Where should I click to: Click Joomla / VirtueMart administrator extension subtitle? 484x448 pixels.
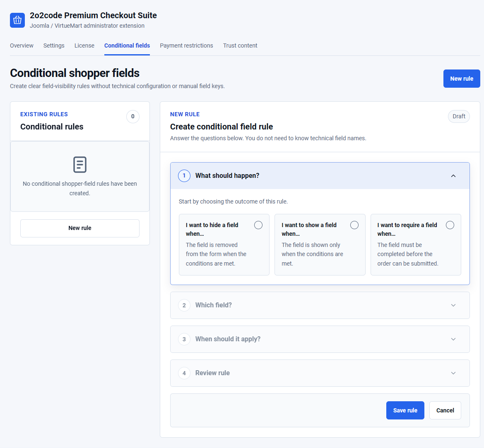click(87, 26)
